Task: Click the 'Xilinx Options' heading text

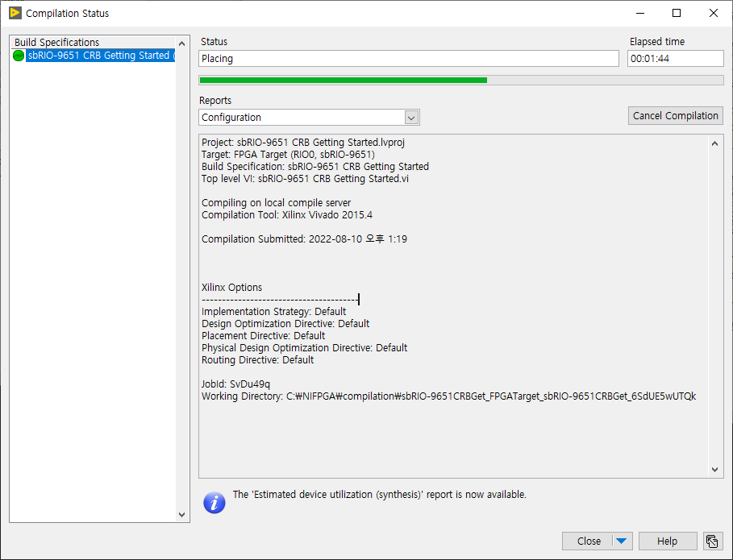Action: tap(232, 287)
